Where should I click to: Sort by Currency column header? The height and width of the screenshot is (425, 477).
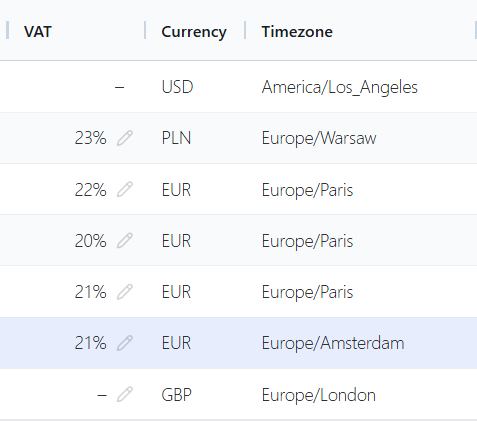(x=194, y=32)
